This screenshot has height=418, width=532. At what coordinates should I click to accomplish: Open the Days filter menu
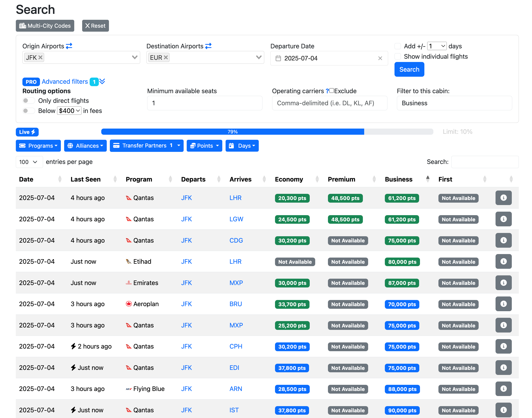242,146
